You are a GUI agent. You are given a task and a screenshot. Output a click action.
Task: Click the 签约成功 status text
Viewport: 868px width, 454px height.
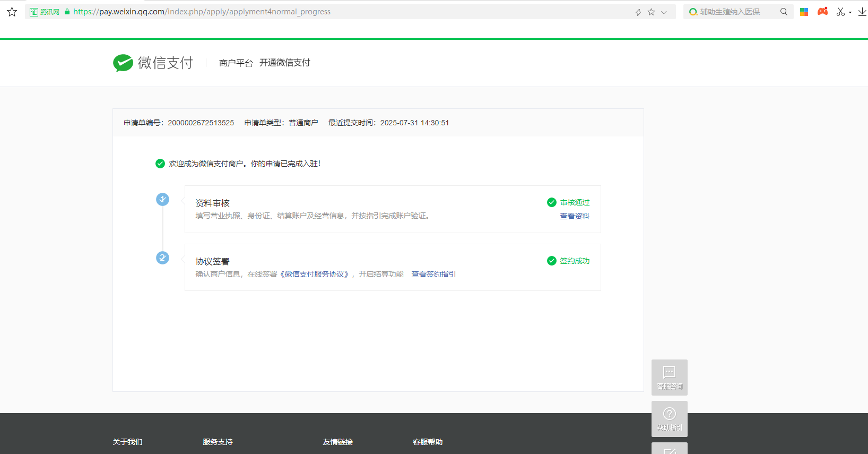(x=575, y=261)
